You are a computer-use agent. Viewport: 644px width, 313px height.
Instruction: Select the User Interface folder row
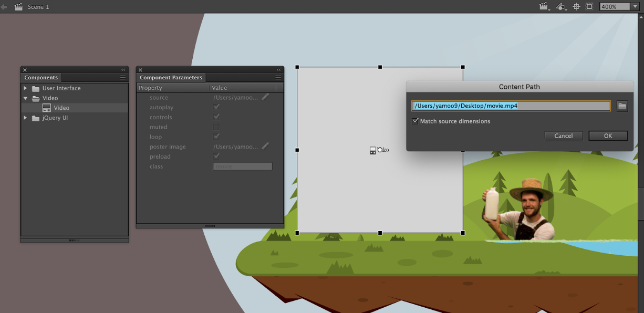pyautogui.click(x=75, y=88)
